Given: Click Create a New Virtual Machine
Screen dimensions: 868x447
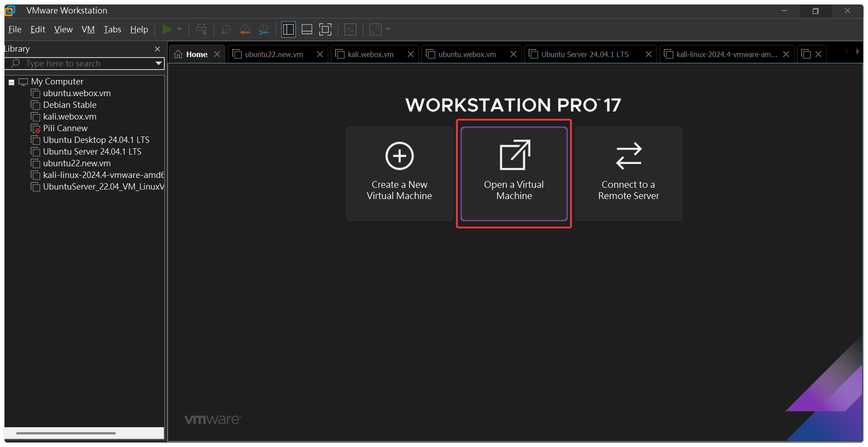Looking at the screenshot, I should tap(399, 174).
